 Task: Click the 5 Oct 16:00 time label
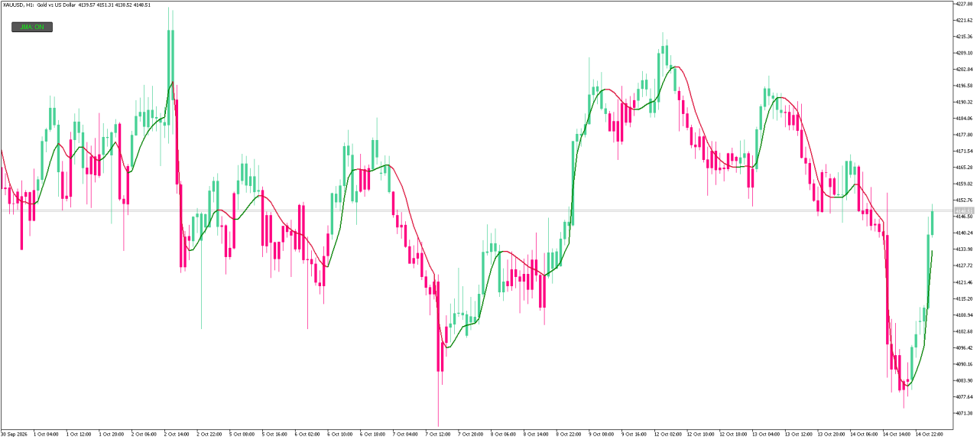pos(275,434)
